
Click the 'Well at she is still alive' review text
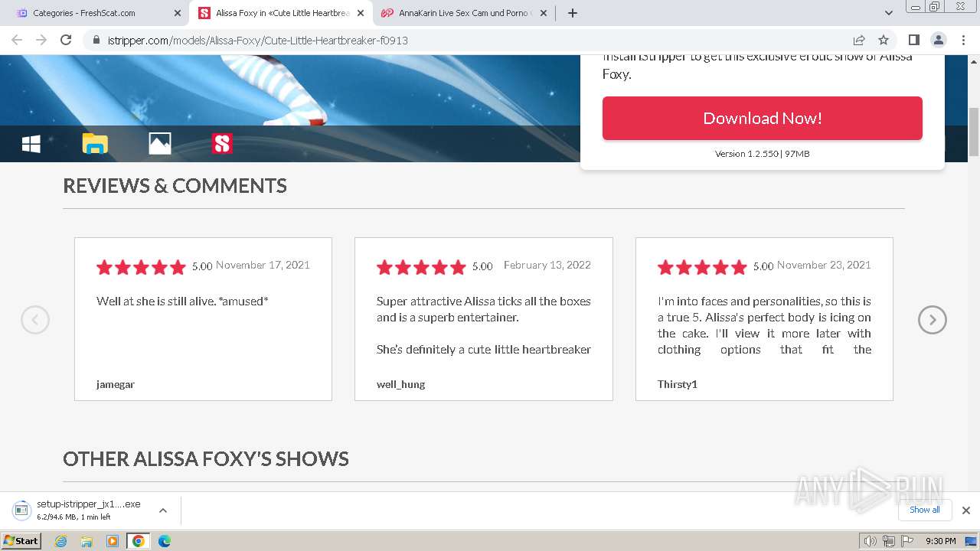[x=182, y=301]
